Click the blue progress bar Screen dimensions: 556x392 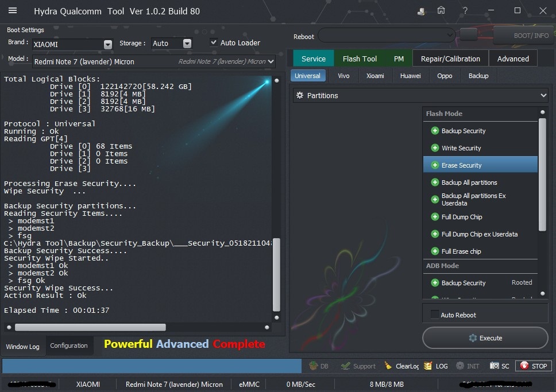[x=152, y=366]
